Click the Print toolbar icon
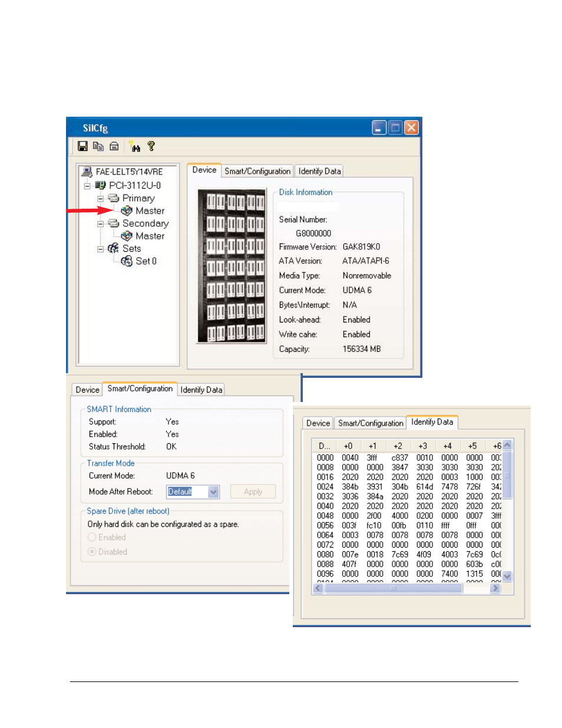 coord(114,146)
